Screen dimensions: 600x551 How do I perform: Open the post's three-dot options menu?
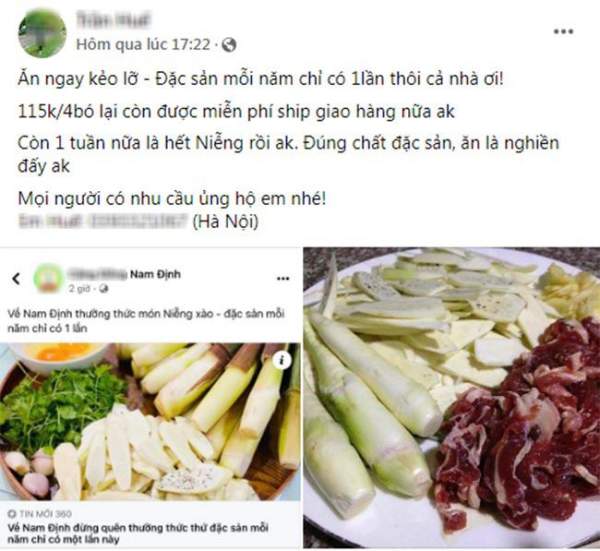click(x=563, y=31)
